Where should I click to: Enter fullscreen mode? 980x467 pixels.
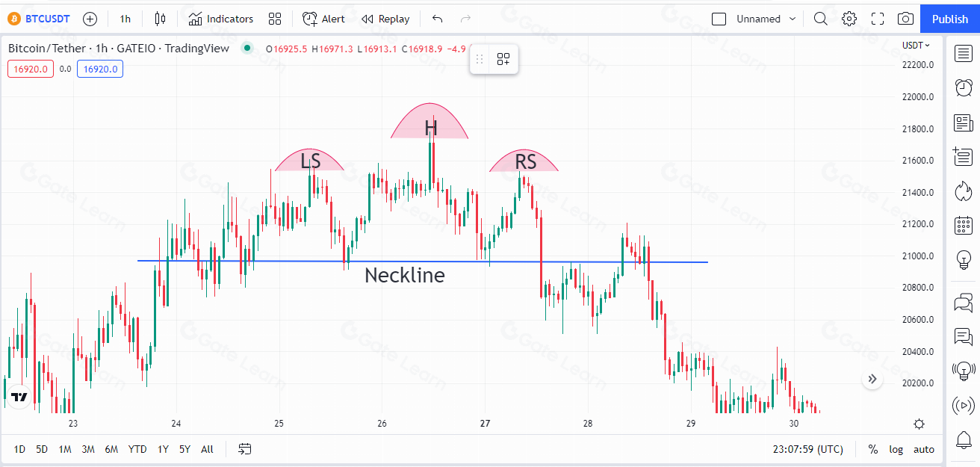[878, 19]
